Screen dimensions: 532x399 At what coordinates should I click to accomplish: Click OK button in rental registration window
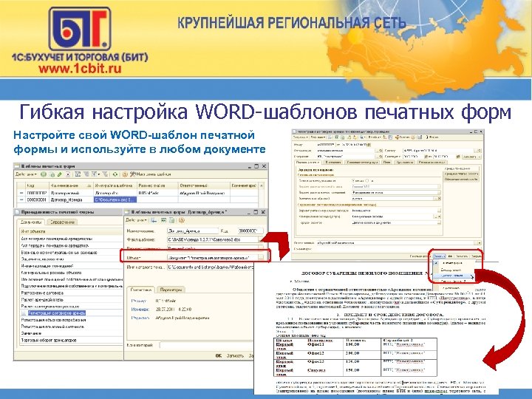tap(450, 256)
